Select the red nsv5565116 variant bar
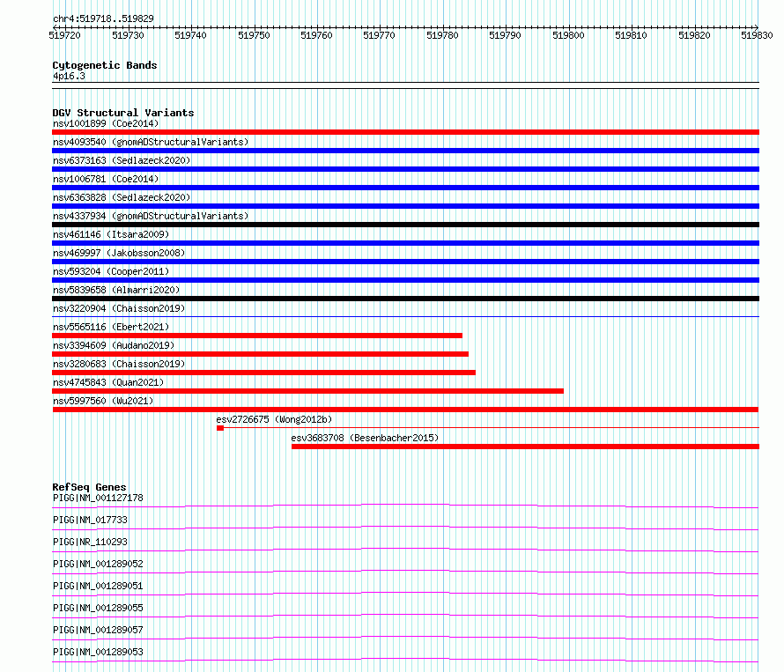This screenshot has height=672, width=784. [x=257, y=336]
